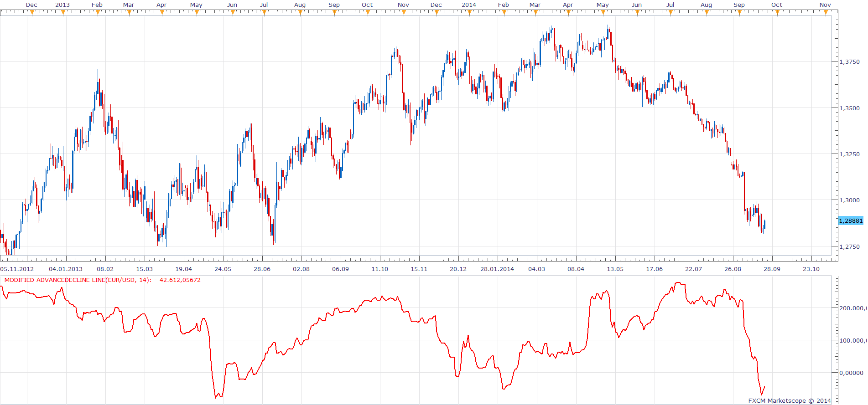
Task: Select the 1,3250 price level on axis
Action: click(x=850, y=154)
